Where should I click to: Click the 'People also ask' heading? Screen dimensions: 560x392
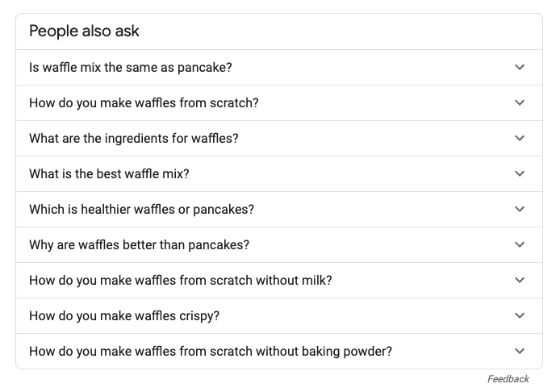[x=84, y=31]
